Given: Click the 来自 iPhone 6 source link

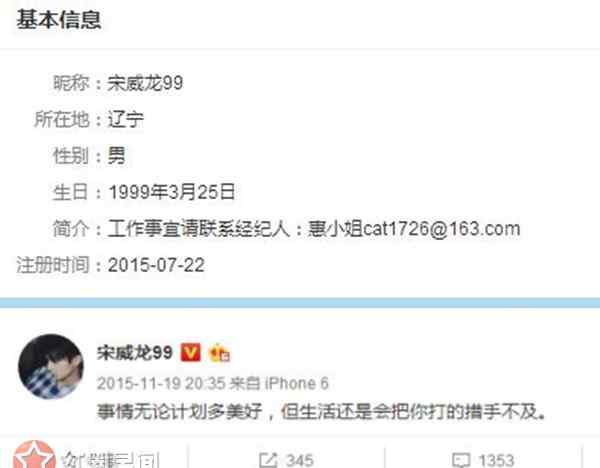Looking at the screenshot, I should [279, 383].
